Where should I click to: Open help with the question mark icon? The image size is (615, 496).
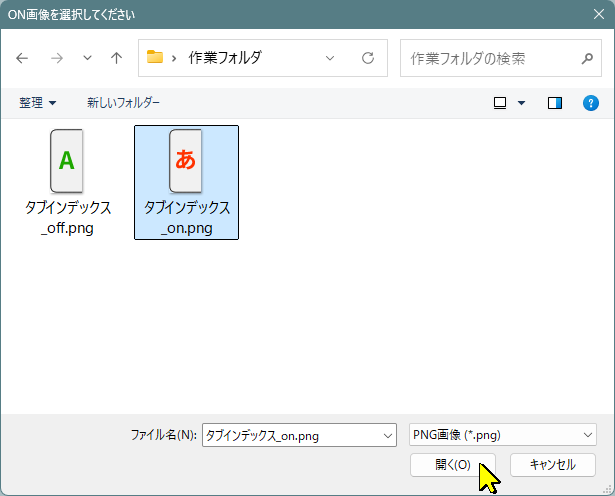tap(591, 103)
